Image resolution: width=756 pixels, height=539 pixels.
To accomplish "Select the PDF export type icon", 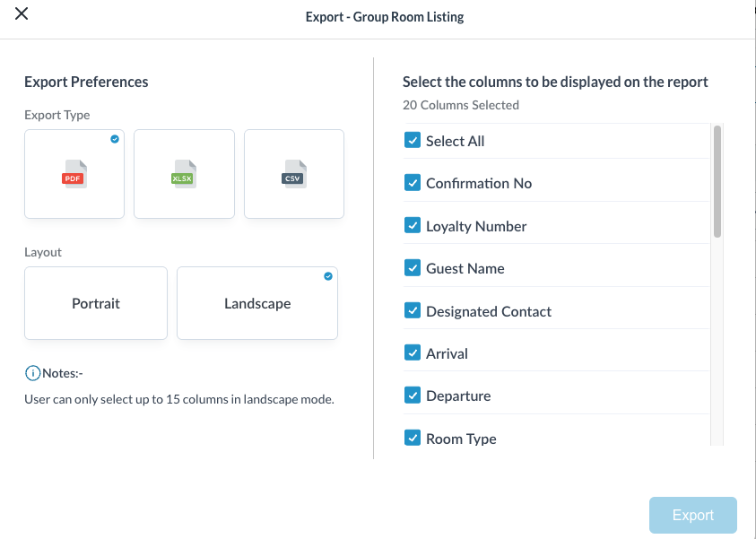I will pyautogui.click(x=74, y=174).
